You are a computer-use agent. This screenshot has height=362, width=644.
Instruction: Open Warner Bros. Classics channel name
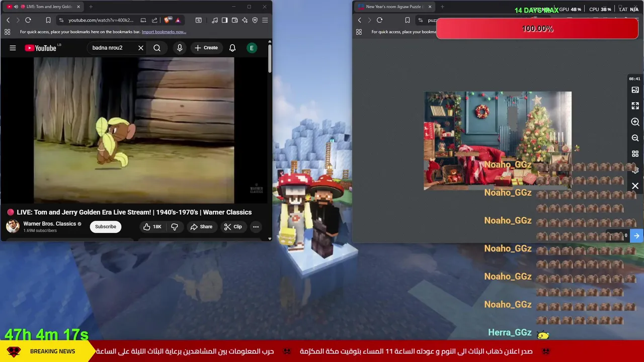point(49,224)
